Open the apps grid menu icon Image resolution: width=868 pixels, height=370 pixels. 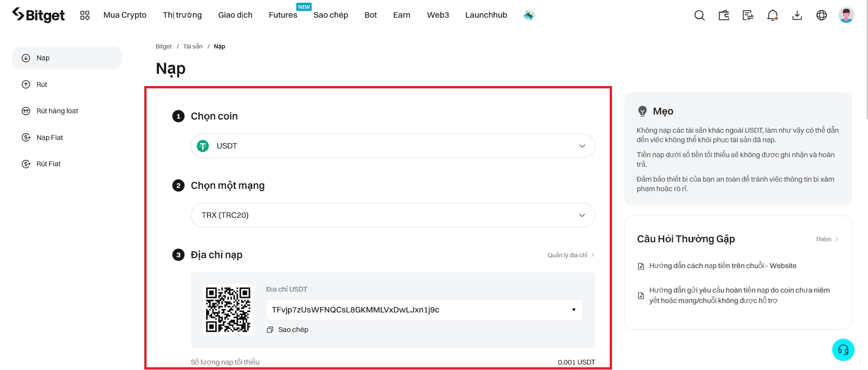[85, 15]
